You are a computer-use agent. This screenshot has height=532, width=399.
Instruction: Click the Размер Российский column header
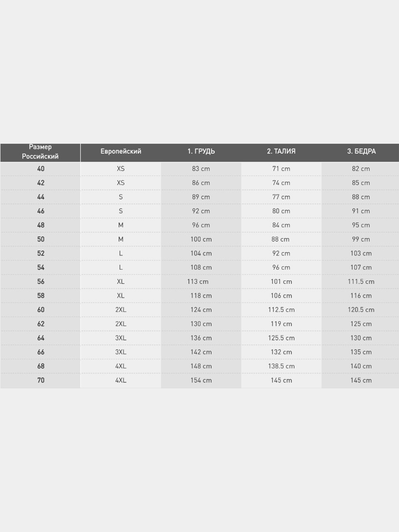(40, 152)
